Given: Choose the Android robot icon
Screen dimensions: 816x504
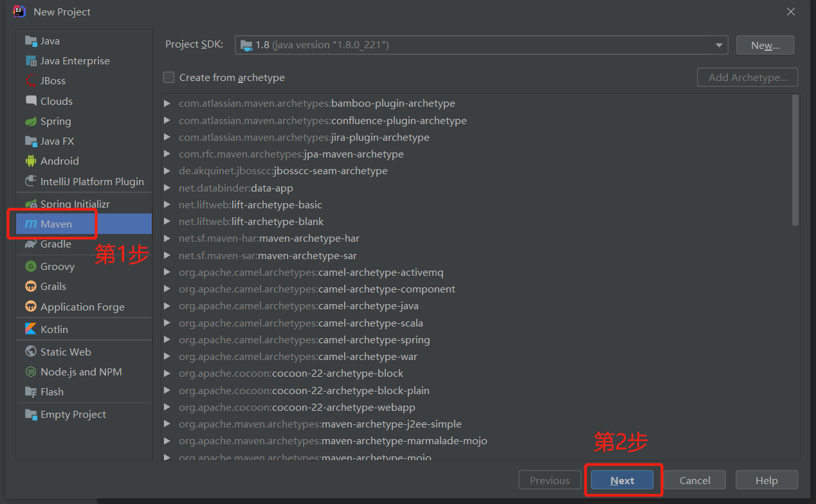Looking at the screenshot, I should pyautogui.click(x=31, y=161).
